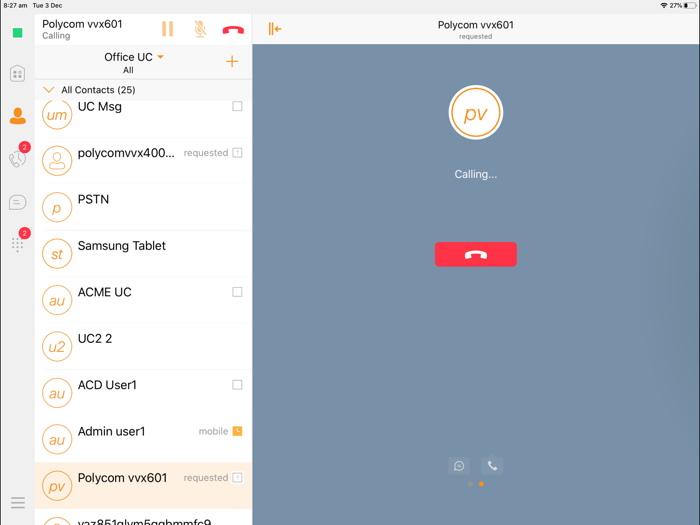Select the Polycom vvx601 contact row
Image resolution: width=700 pixels, height=525 pixels.
point(143,486)
